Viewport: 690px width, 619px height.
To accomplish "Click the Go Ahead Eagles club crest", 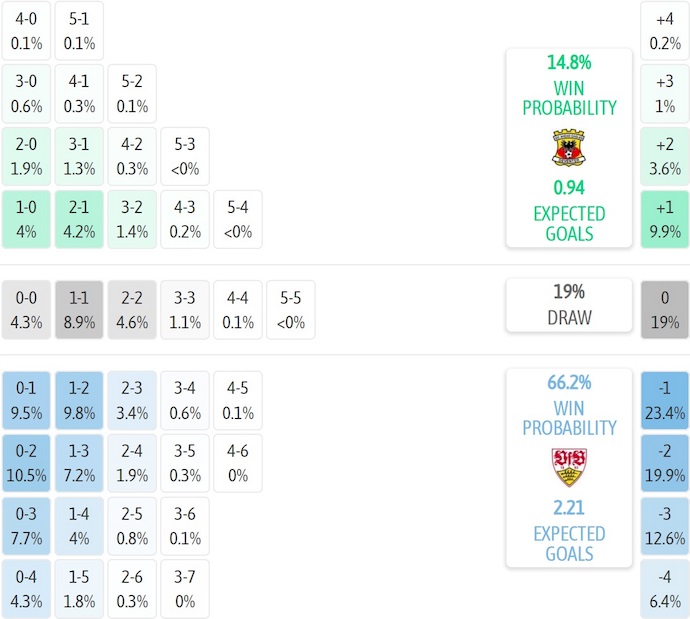I will [x=568, y=148].
